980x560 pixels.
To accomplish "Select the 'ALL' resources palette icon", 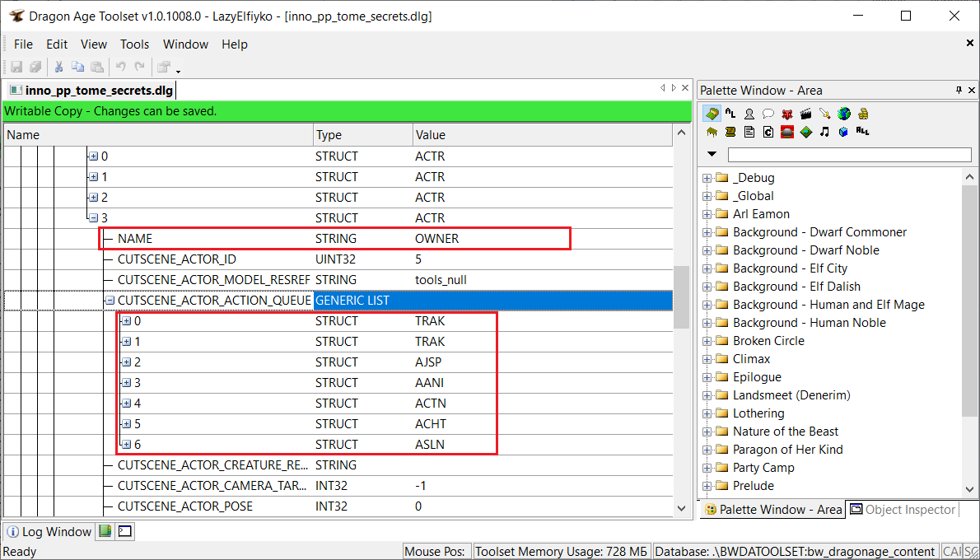I will 863,132.
